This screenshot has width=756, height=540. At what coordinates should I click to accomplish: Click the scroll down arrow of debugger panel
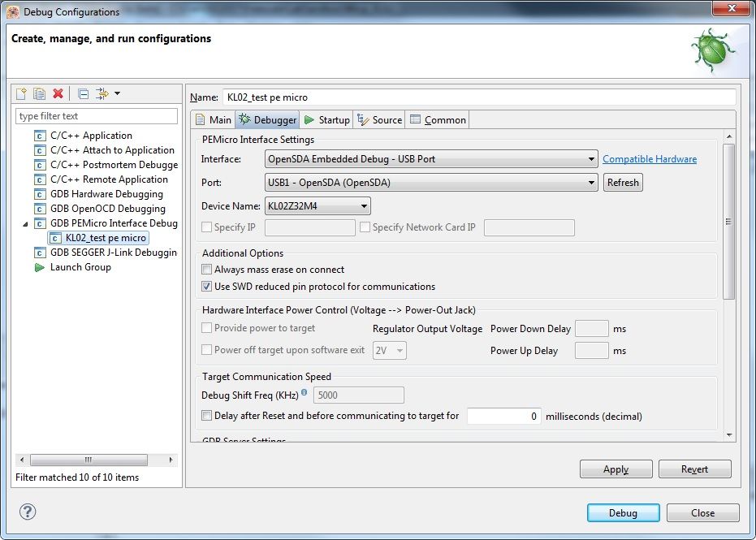[x=728, y=435]
